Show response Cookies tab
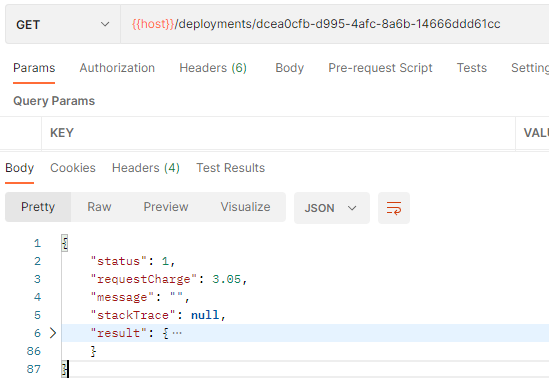The width and height of the screenshot is (549, 378). (73, 168)
